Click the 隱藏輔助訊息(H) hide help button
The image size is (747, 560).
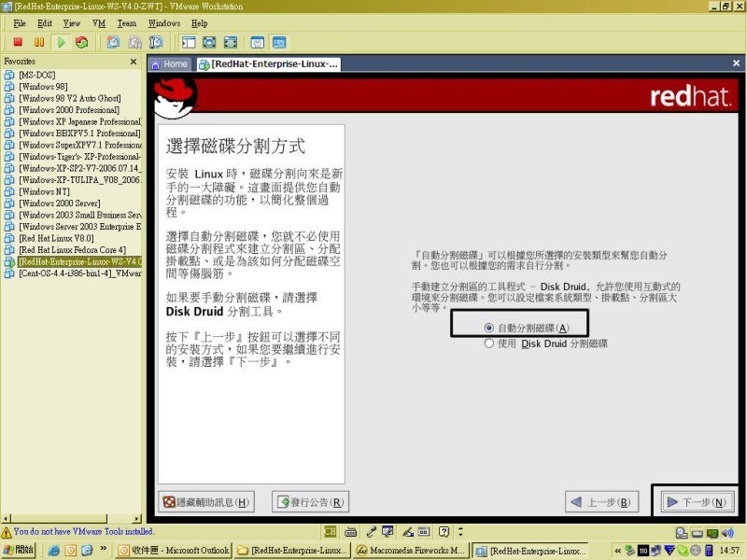[x=206, y=502]
